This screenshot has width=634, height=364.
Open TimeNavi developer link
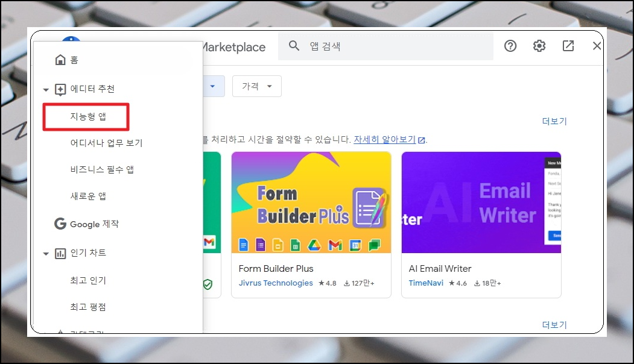click(426, 283)
